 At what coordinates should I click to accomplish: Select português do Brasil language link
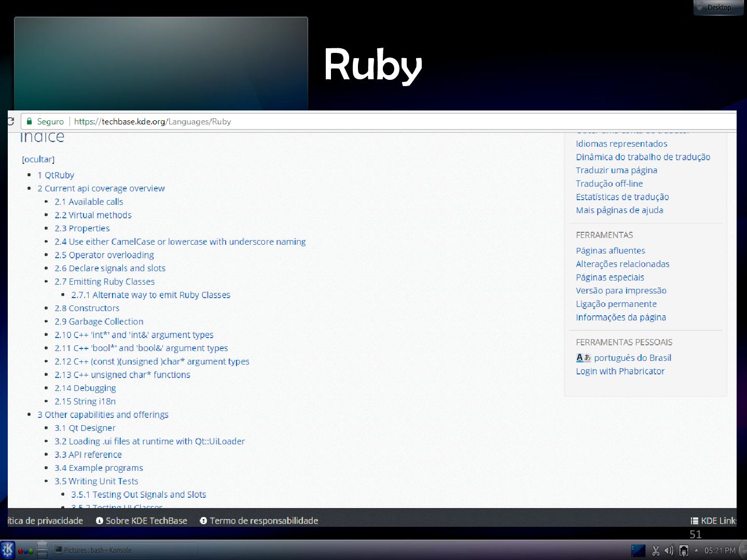tap(632, 358)
